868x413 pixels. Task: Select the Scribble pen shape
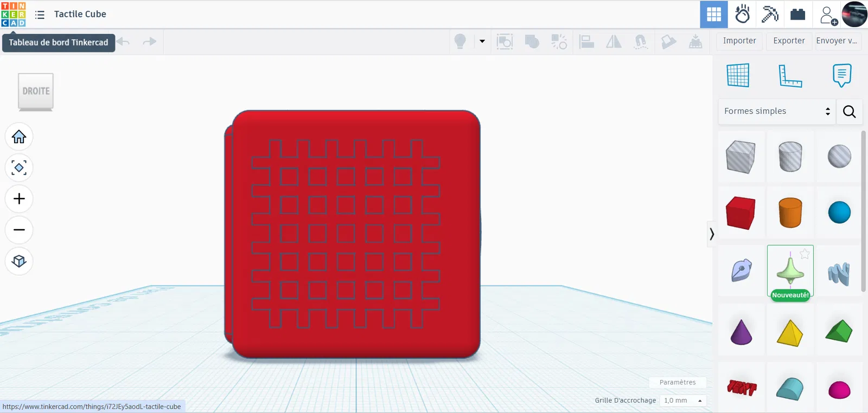coord(741,270)
